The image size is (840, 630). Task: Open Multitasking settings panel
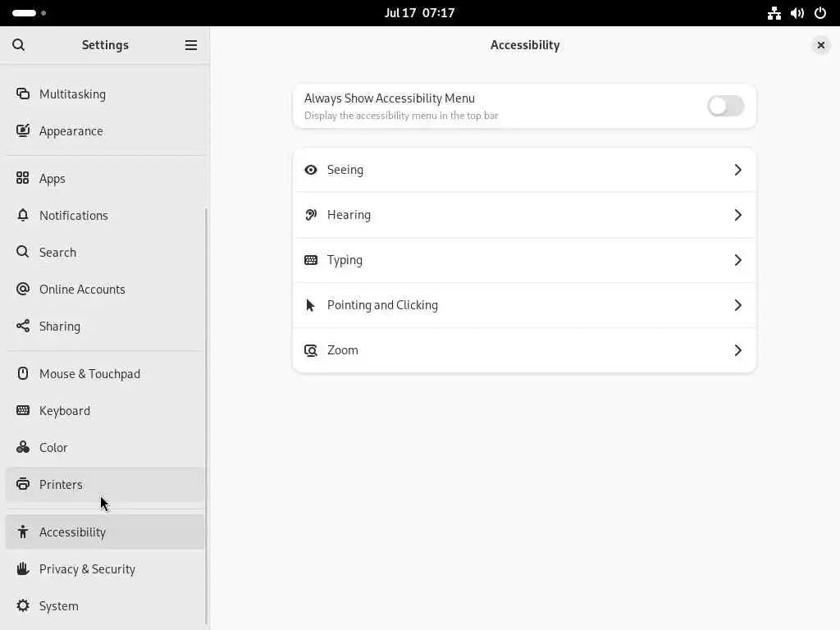pos(105,94)
